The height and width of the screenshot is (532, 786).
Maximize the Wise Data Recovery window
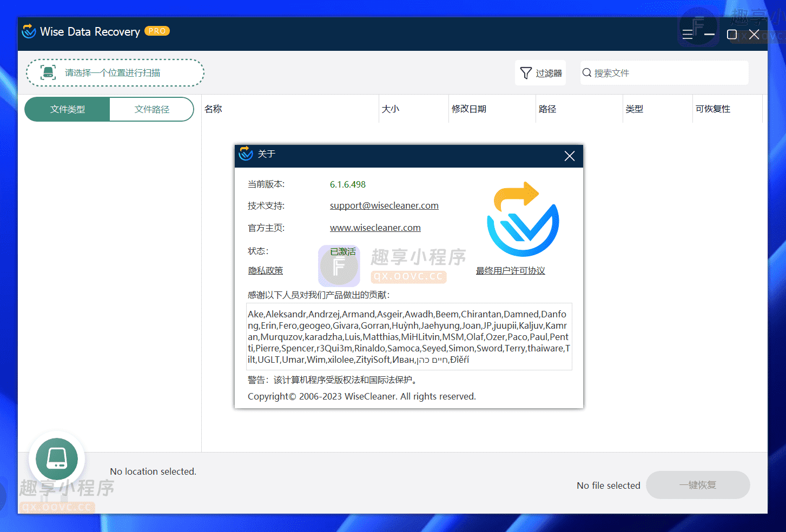[x=732, y=35]
